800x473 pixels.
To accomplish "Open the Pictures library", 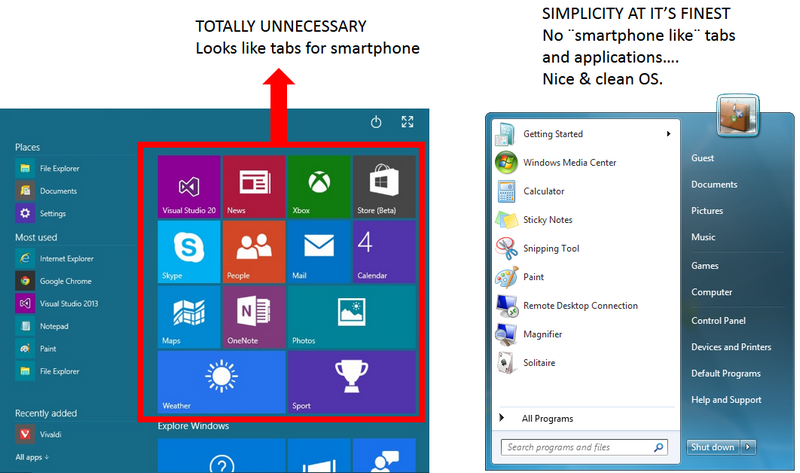I will click(x=707, y=211).
